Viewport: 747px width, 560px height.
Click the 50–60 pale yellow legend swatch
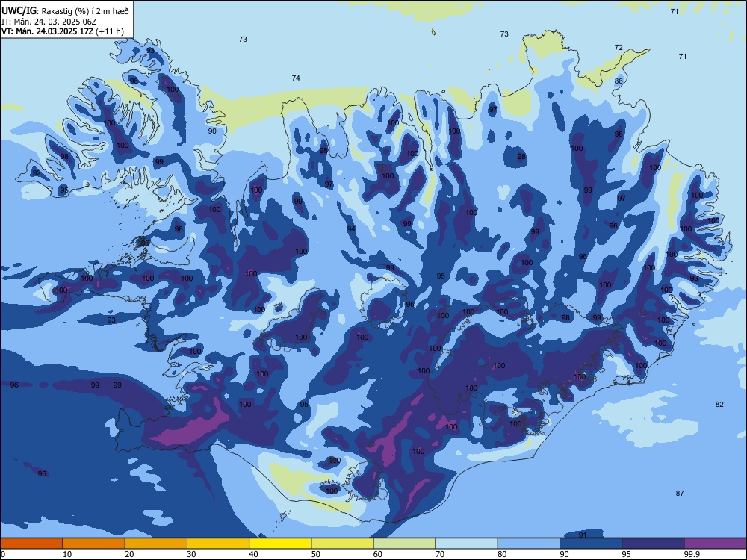(342, 544)
